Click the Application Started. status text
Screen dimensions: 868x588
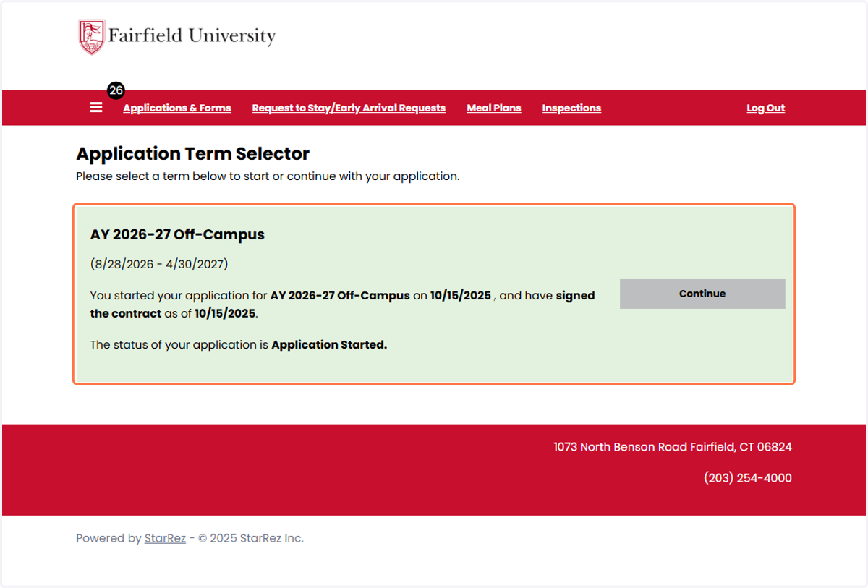coord(329,344)
